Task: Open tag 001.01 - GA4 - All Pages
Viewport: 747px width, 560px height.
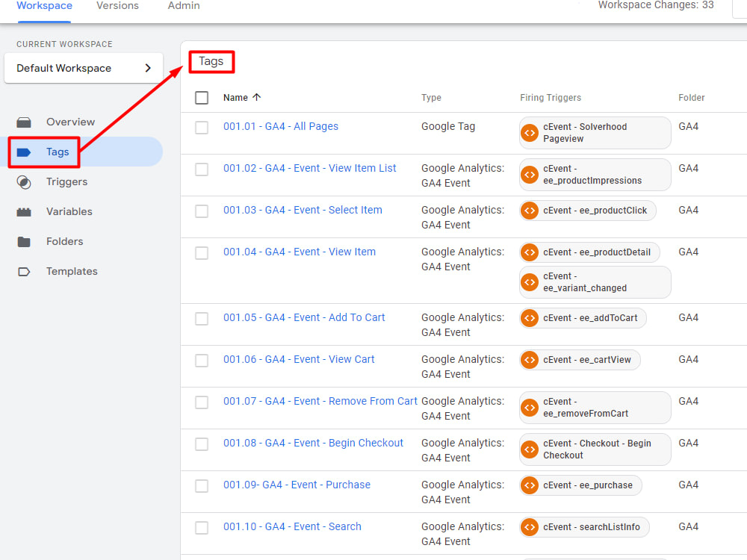Action: (x=281, y=126)
